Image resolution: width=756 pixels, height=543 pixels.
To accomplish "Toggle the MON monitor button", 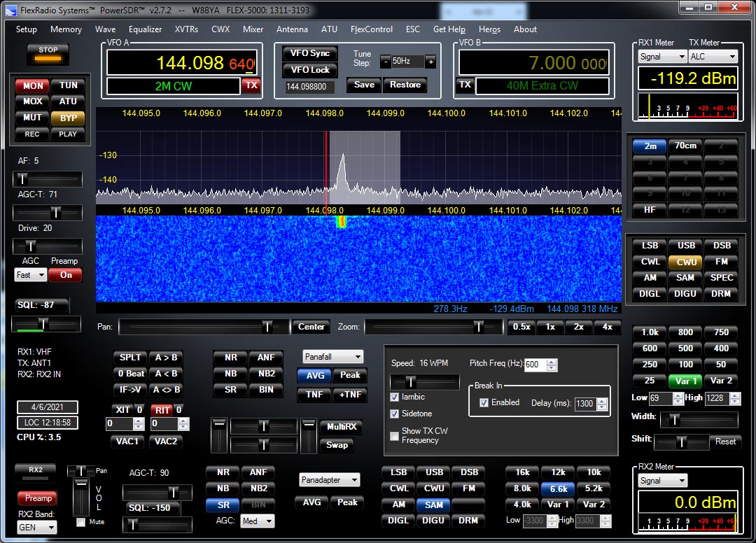I will click(x=33, y=86).
